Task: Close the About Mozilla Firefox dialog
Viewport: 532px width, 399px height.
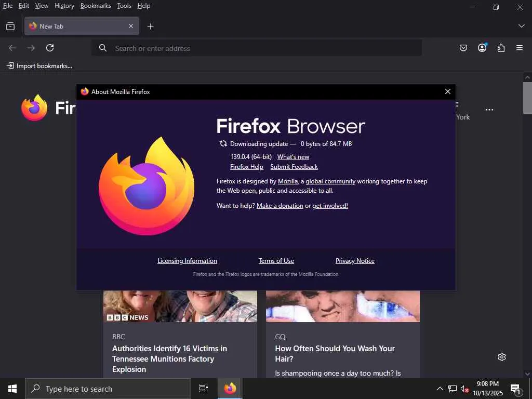Action: click(x=447, y=91)
